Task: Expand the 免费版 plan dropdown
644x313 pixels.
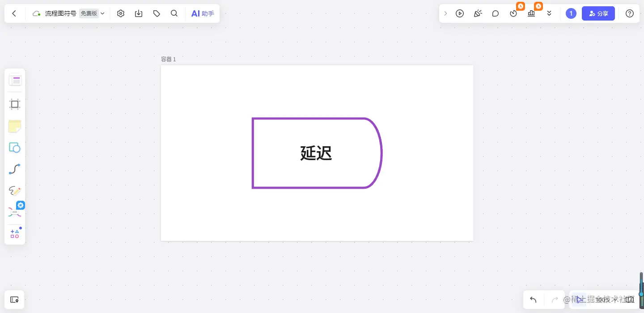Action: [x=89, y=13]
